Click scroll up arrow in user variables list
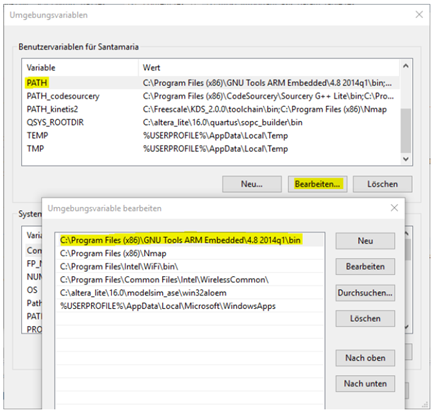 pyautogui.click(x=405, y=66)
